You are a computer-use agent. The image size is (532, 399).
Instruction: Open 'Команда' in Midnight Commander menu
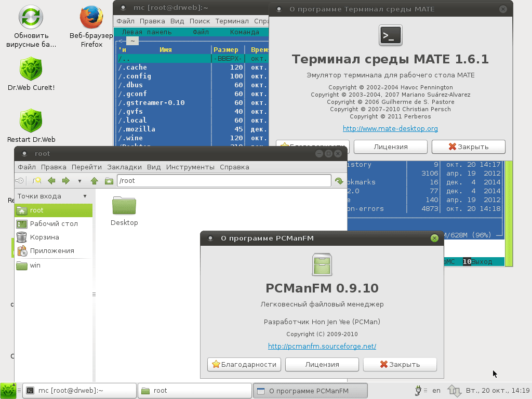pos(245,32)
